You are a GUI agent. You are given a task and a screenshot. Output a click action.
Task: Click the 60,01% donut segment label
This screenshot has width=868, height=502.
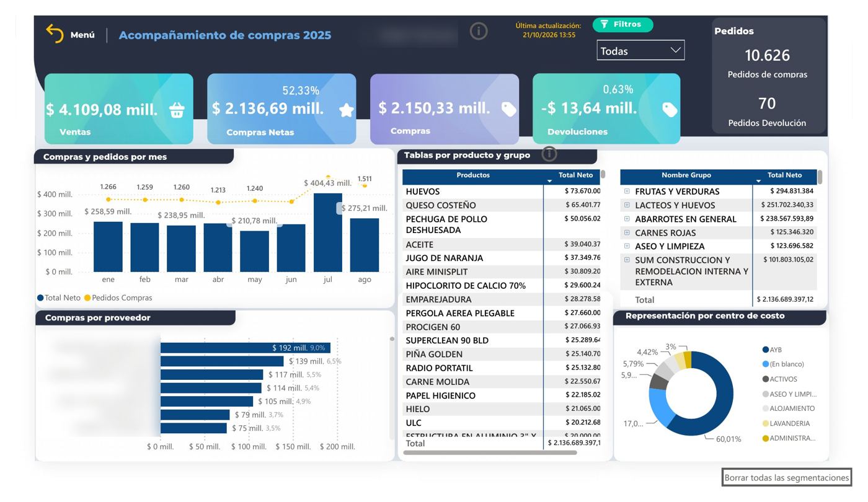728,439
